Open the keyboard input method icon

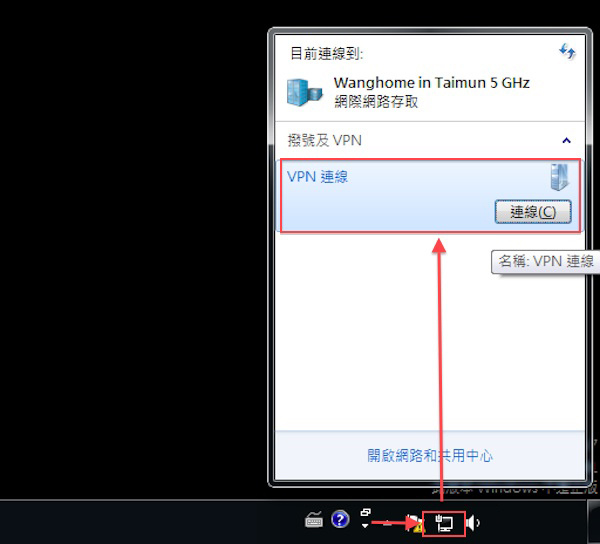pyautogui.click(x=314, y=520)
